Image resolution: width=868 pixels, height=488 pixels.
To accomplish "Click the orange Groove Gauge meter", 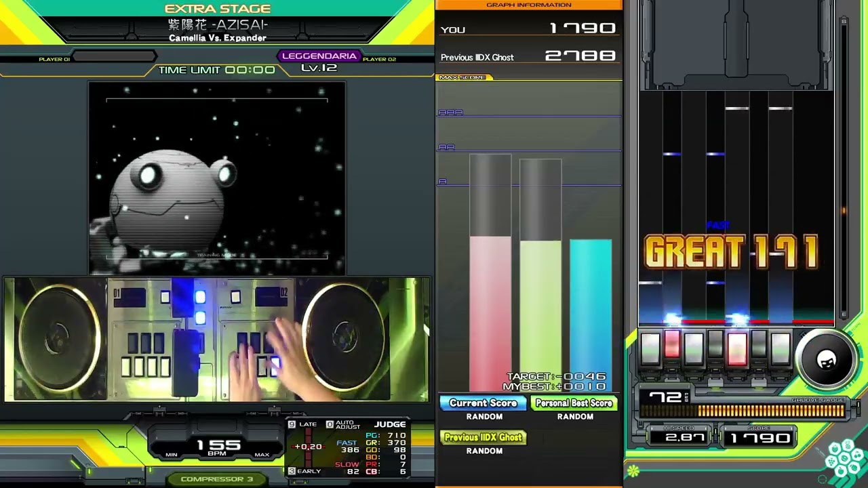I will tap(743, 411).
